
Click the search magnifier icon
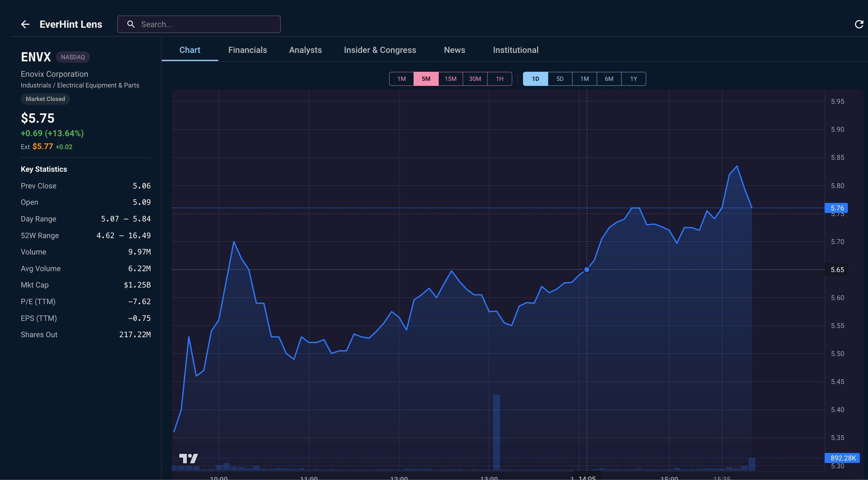pos(131,24)
